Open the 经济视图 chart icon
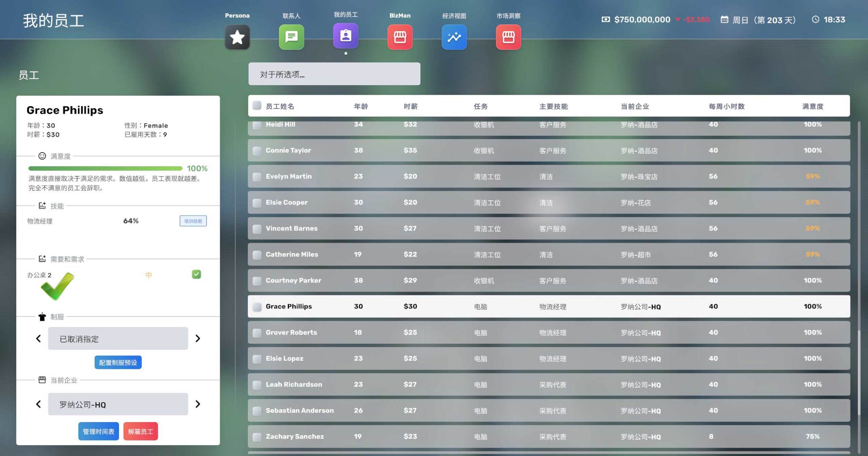The image size is (868, 456). 454,37
